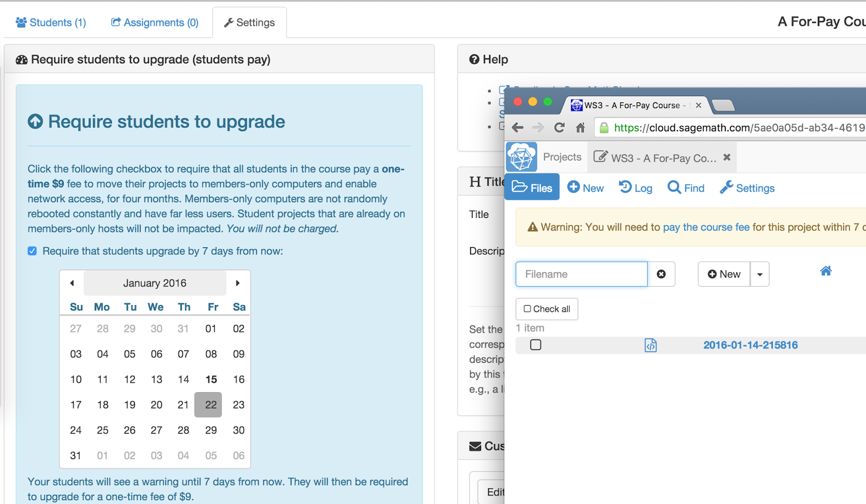Click the SageMathCloud Projects logo
The height and width of the screenshot is (504, 866).
(x=521, y=156)
